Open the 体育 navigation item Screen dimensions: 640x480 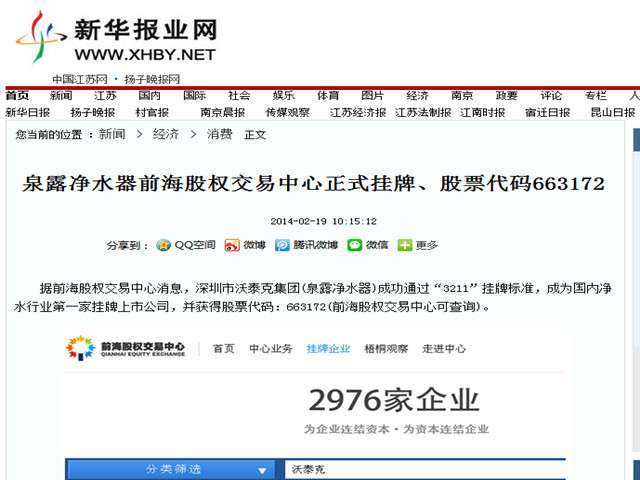328,96
